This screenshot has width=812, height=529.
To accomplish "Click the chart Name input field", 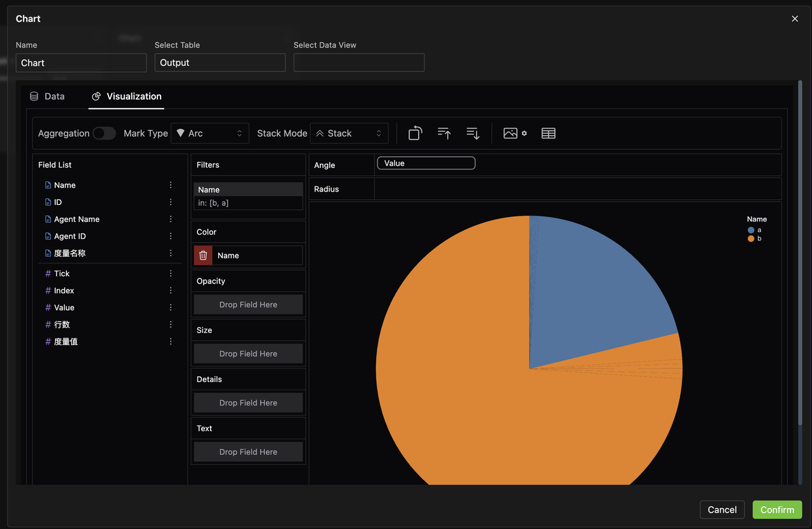I will [81, 63].
